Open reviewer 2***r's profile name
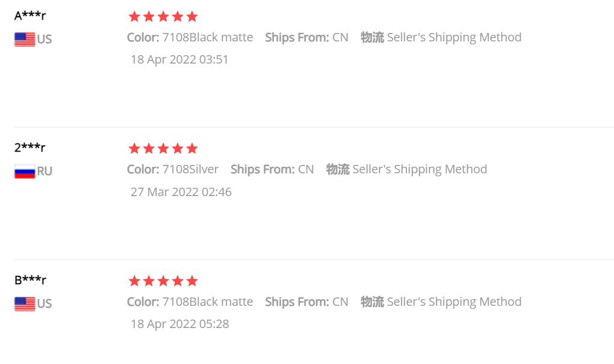 (x=30, y=148)
